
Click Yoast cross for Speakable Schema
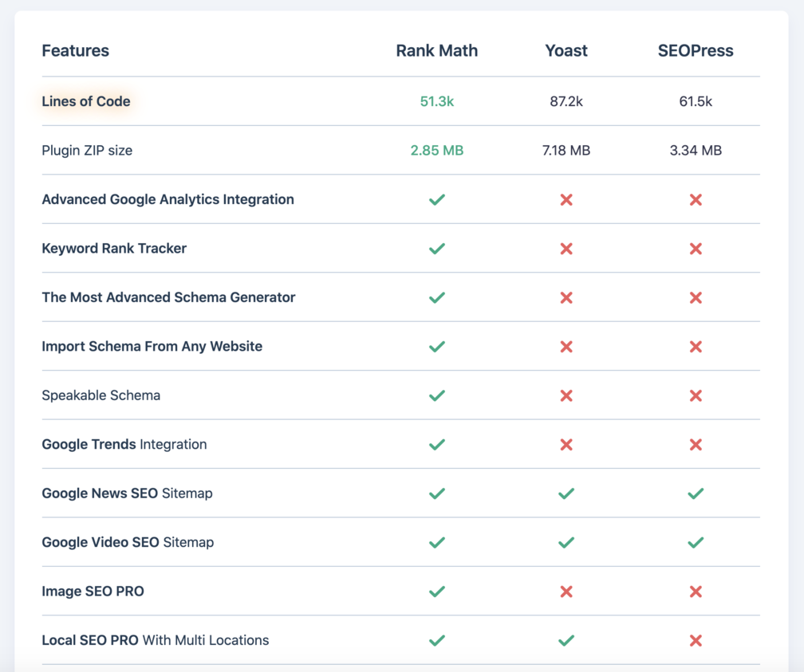[566, 395]
